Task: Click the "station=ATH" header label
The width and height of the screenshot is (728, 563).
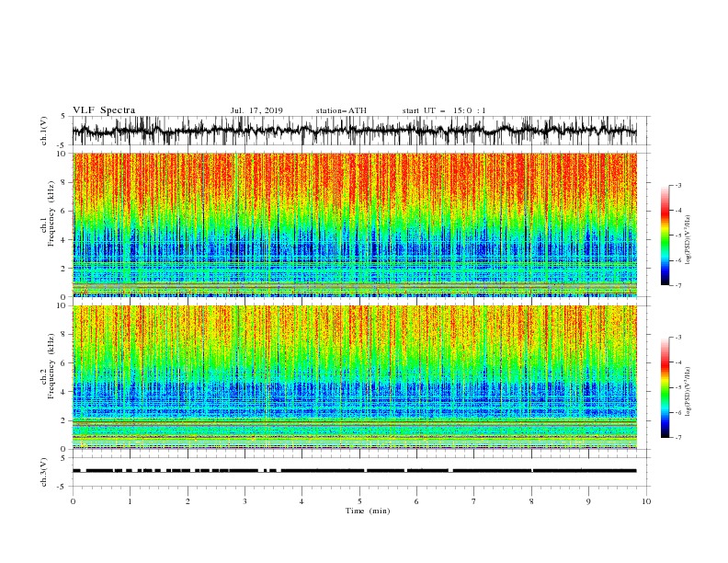Action: (x=341, y=110)
